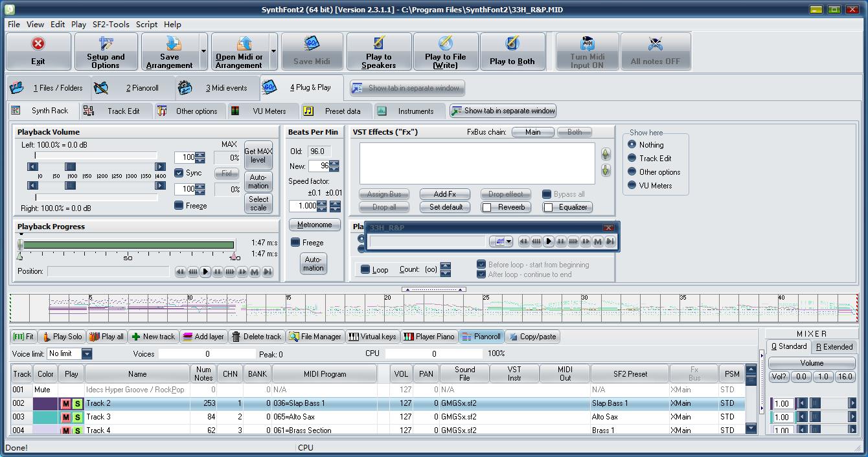Open the Preset data sub-tab

click(x=336, y=111)
